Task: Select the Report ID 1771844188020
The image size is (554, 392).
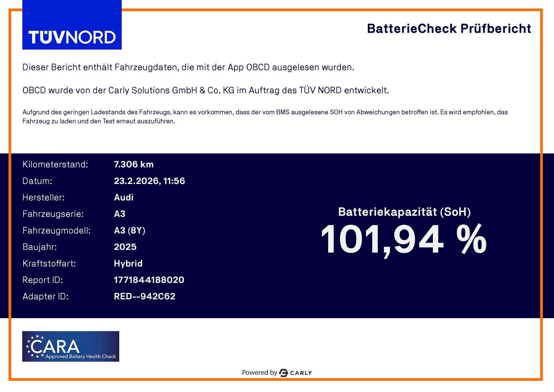Action: pos(149,280)
